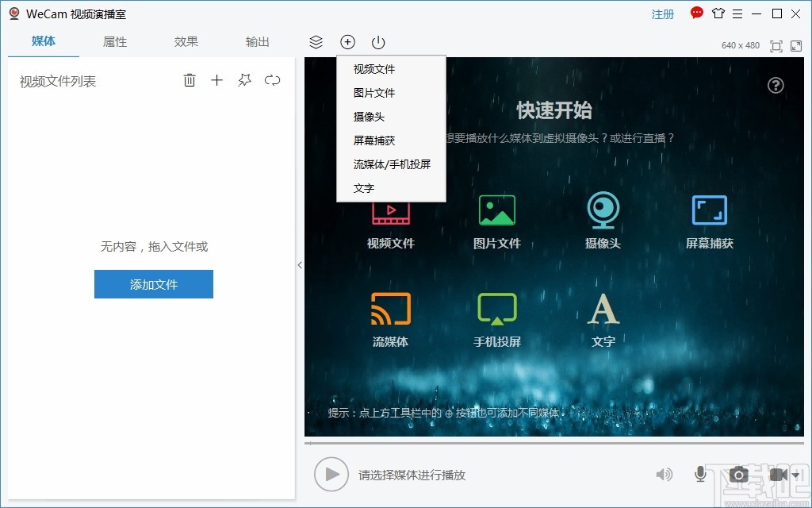Click the 视频文件列表 list heading
The height and width of the screenshot is (508, 812).
58,82
